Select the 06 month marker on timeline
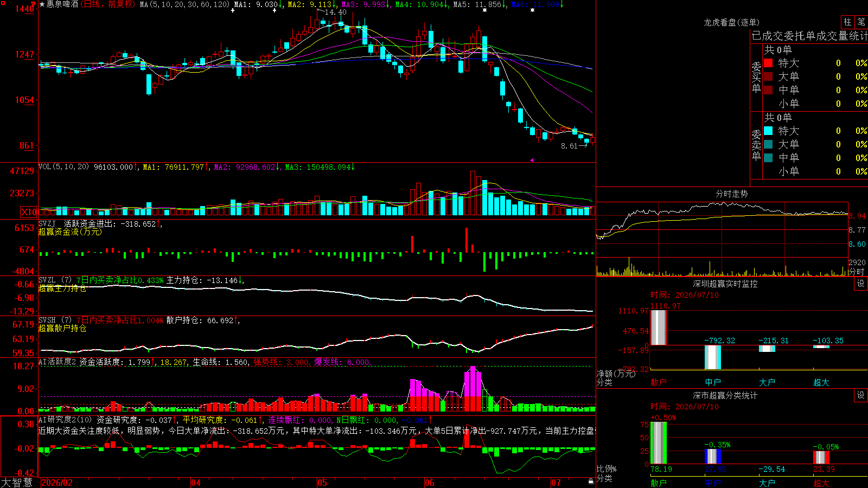 tap(430, 483)
